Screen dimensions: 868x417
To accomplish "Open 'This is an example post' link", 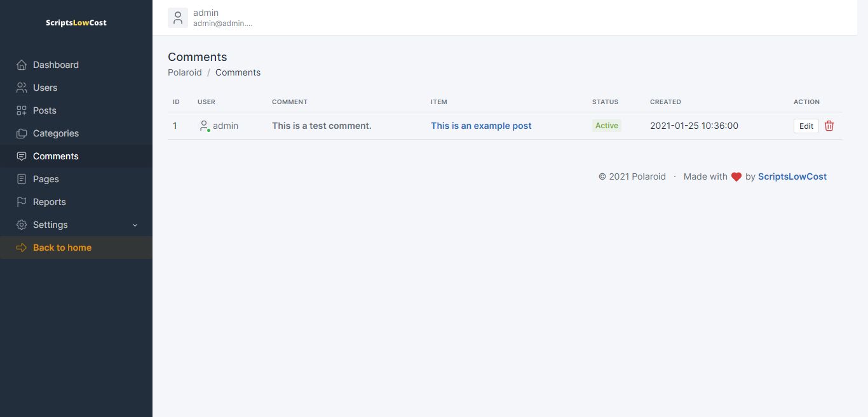I will tap(481, 126).
